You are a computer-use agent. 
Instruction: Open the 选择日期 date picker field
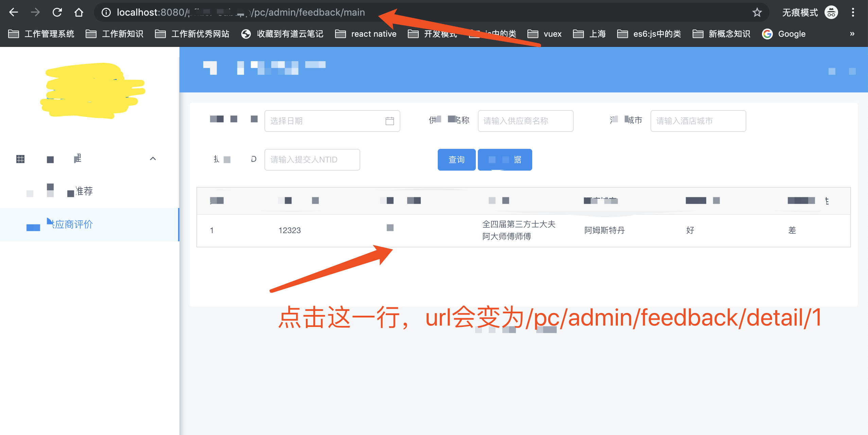click(x=326, y=121)
